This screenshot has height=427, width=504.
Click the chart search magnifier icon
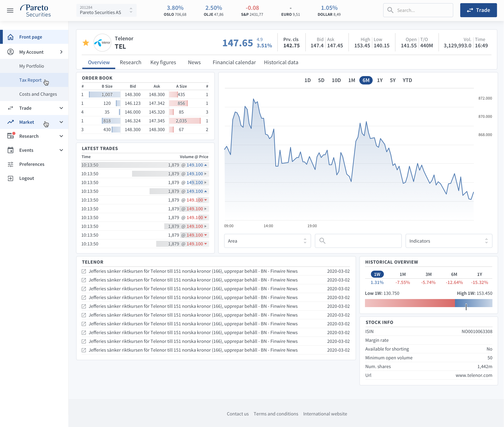pos(322,241)
